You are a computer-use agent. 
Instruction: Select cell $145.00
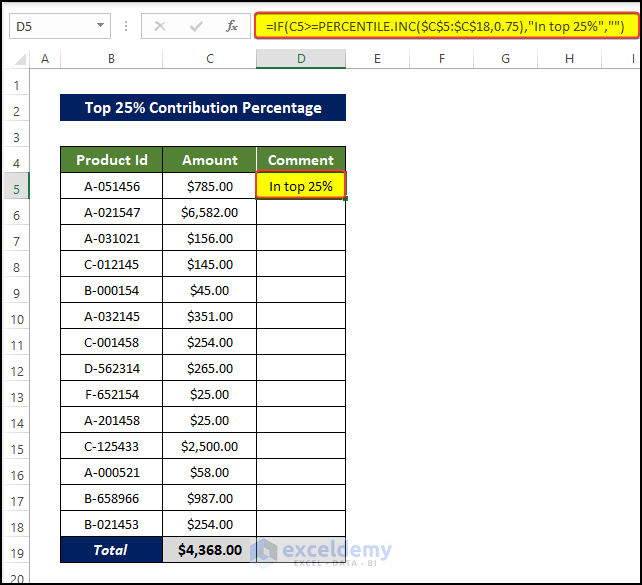210,264
